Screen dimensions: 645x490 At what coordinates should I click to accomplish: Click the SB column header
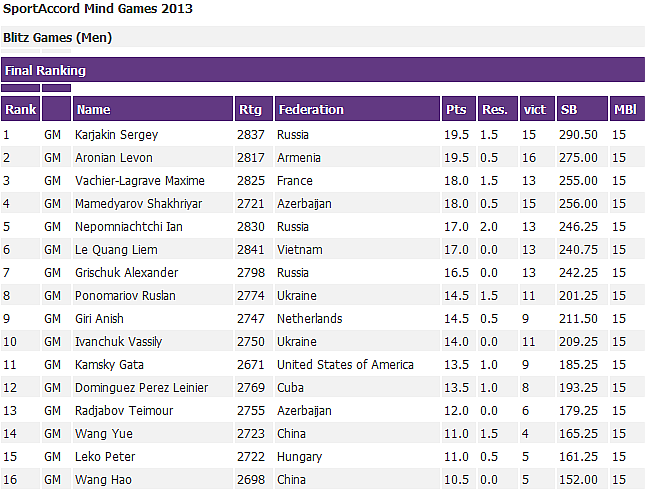(568, 109)
